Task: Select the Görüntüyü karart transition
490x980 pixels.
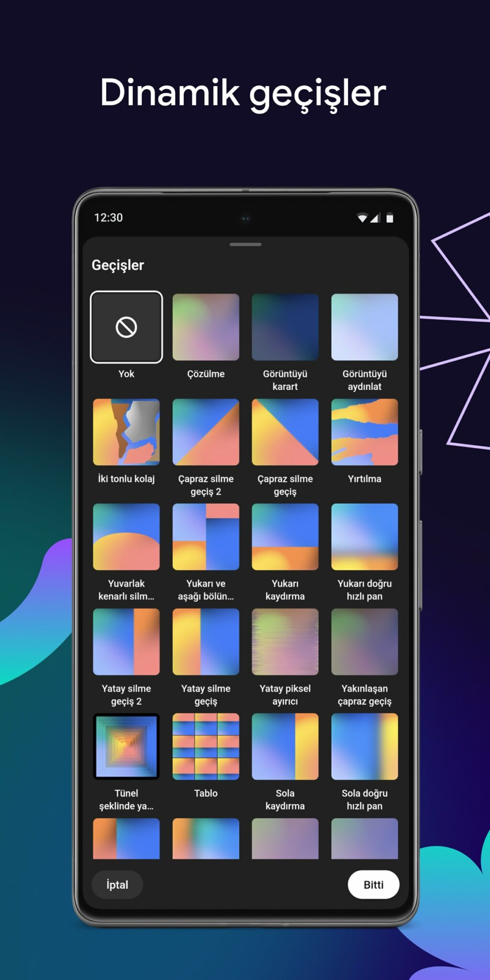Action: pos(285,327)
